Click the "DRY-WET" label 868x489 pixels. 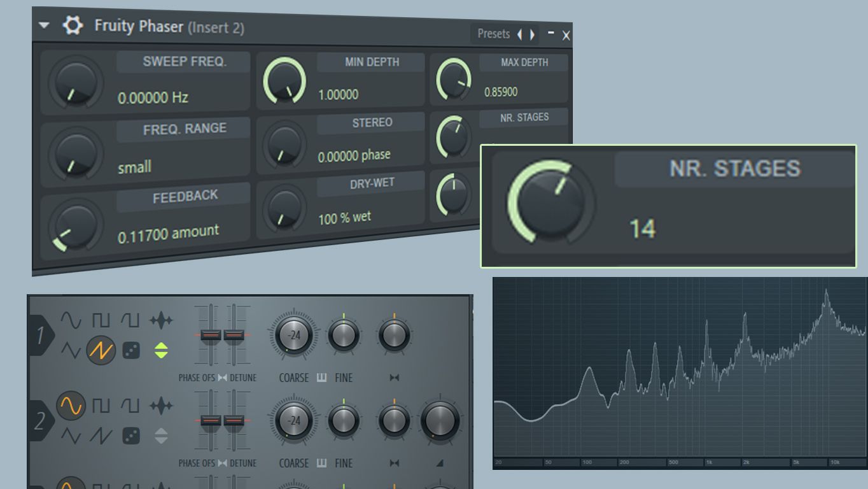point(372,183)
